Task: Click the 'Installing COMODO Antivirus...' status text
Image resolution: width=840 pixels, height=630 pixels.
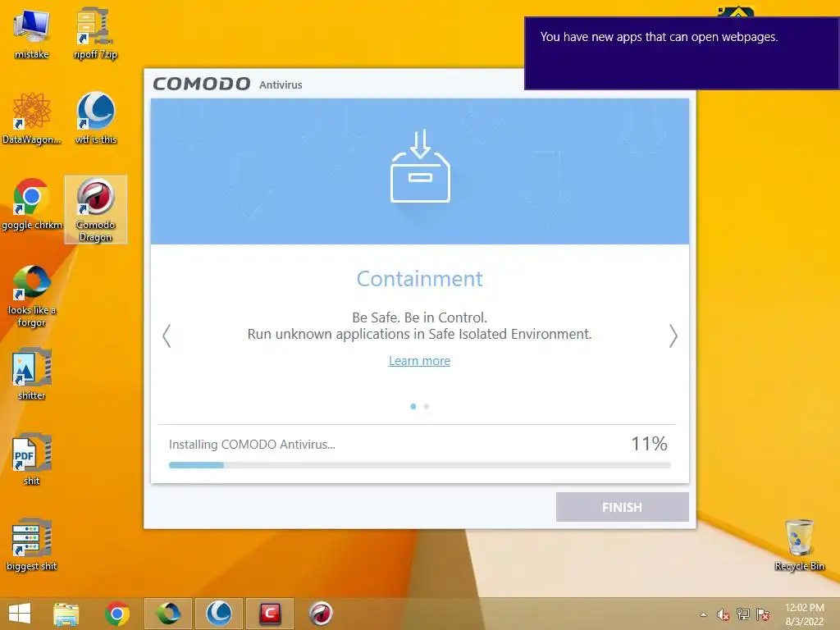Action: pyautogui.click(x=252, y=444)
